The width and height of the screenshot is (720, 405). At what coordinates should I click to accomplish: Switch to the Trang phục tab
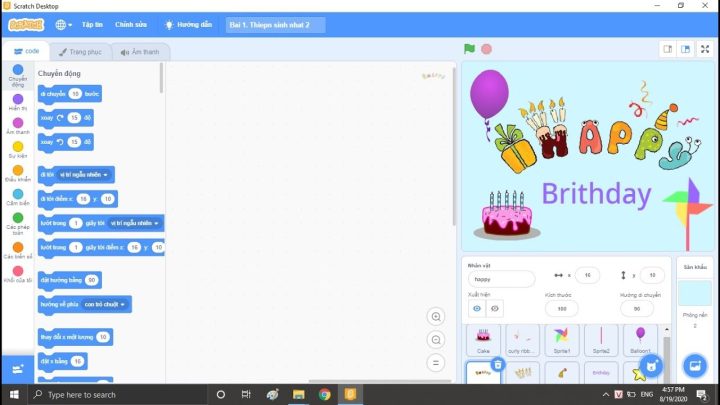pos(79,52)
